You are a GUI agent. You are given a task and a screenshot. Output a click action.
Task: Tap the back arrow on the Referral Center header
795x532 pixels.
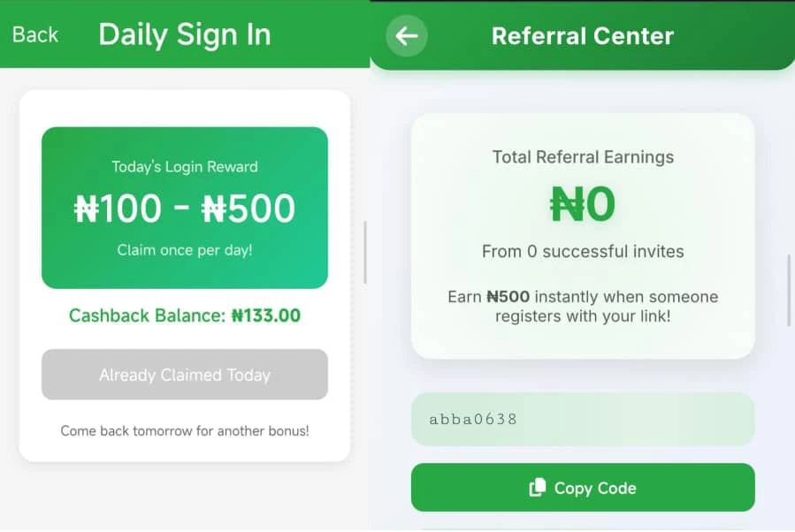tap(405, 37)
